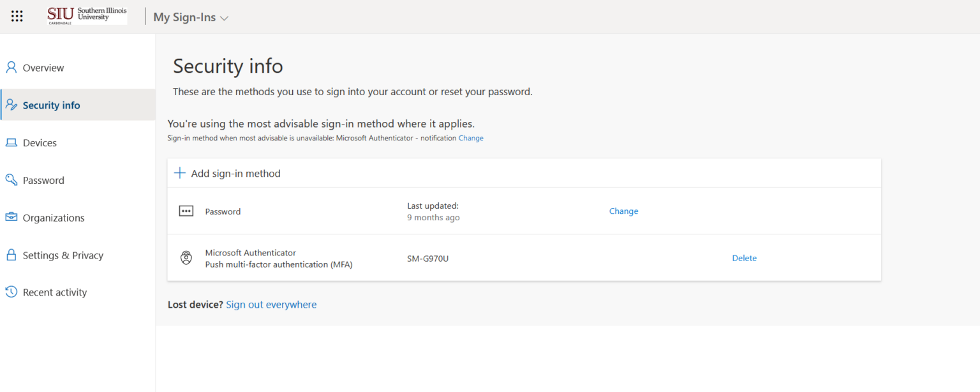
Task: Open Change for the default sign-in method
Action: (x=471, y=137)
